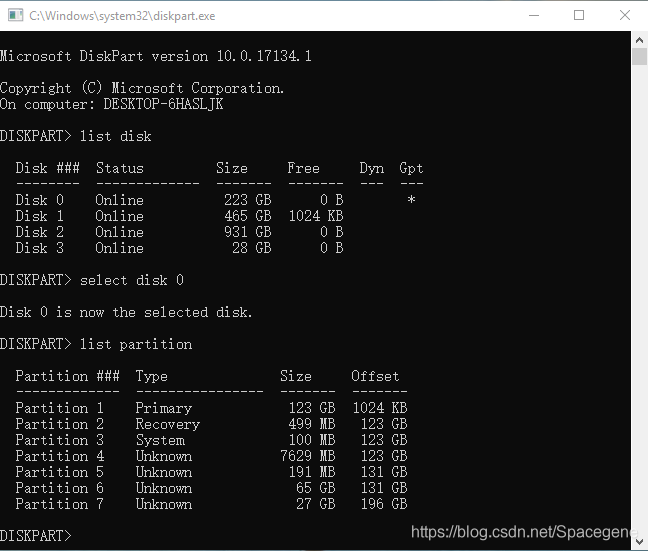Image resolution: width=648 pixels, height=551 pixels.
Task: Click the 931 GB size of Disk 2
Action: pyautogui.click(x=248, y=232)
